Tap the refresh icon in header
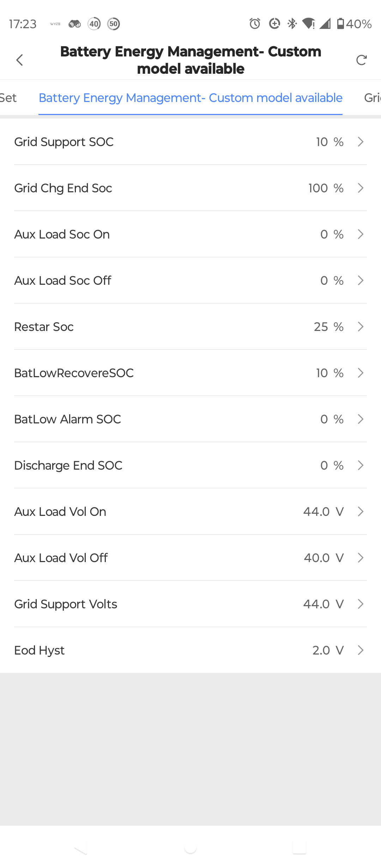Screen dimensions: 381x868 361,60
